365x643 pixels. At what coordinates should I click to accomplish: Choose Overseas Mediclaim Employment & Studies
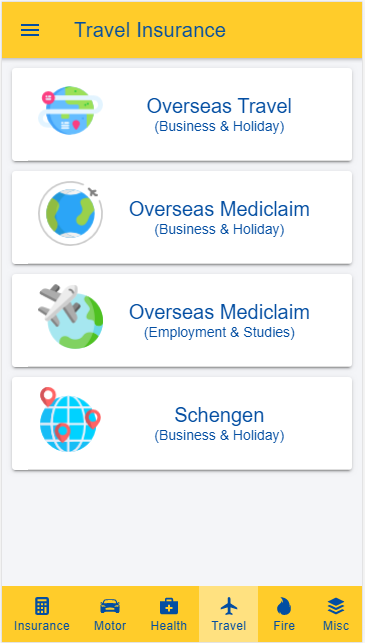click(x=182, y=321)
